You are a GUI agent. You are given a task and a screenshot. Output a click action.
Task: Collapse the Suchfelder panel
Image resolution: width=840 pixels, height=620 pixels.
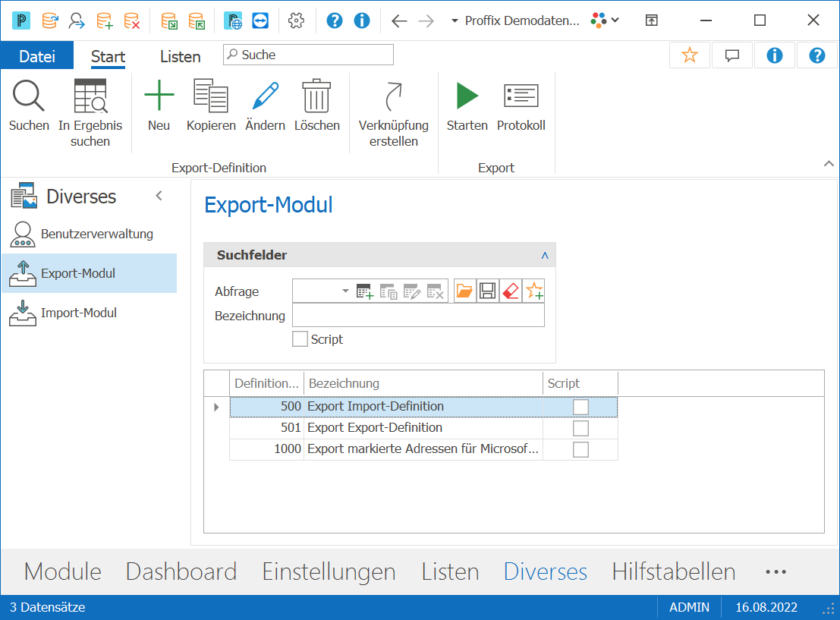(x=545, y=255)
